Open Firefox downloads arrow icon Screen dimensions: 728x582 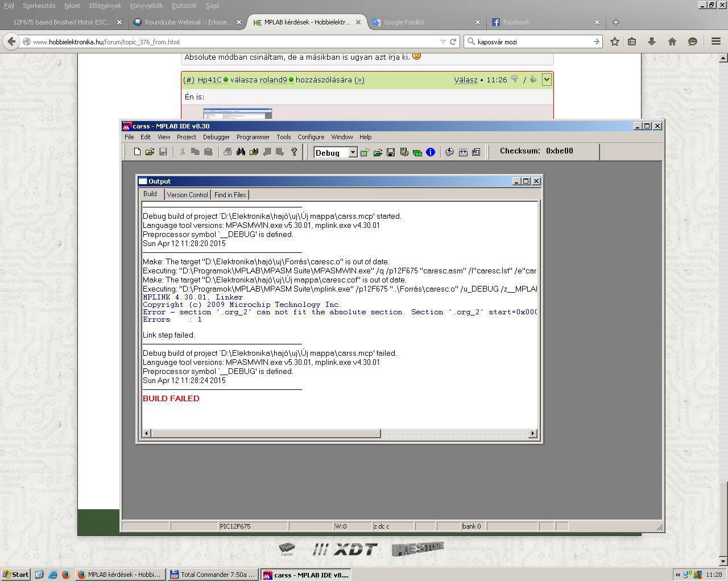tap(652, 41)
